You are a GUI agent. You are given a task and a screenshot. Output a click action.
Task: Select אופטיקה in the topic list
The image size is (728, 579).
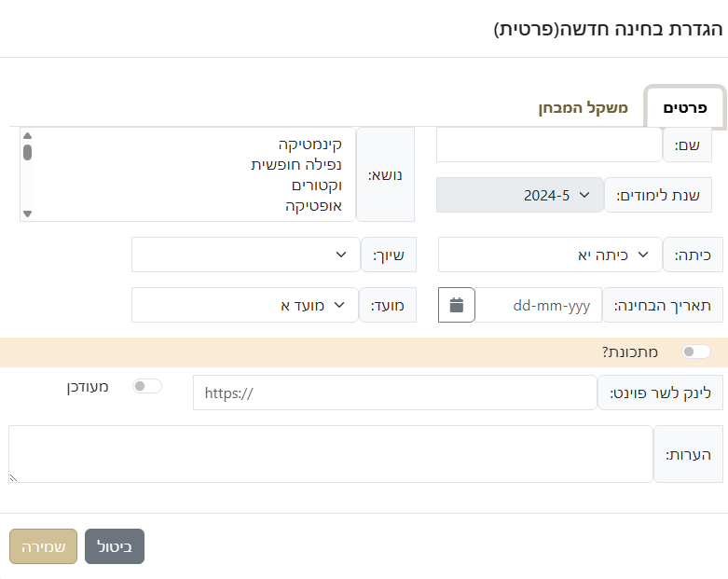click(x=313, y=206)
